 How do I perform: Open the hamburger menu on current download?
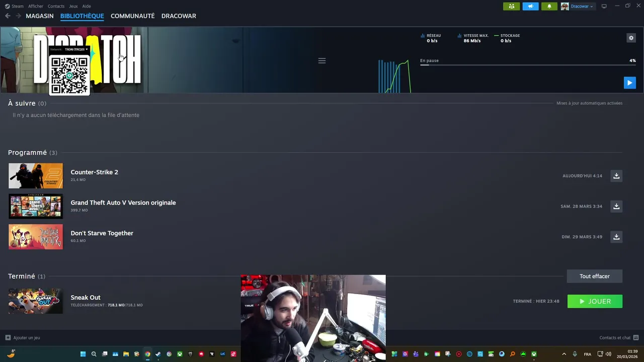[322, 60]
